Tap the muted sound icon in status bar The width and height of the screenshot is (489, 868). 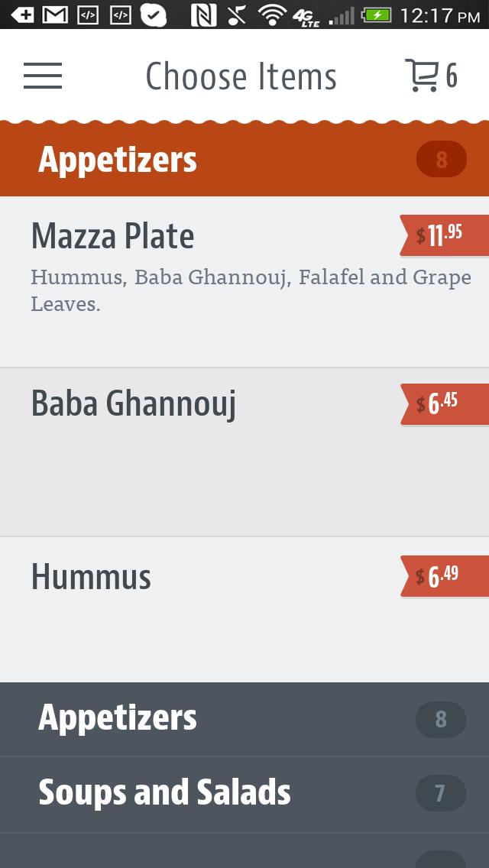(237, 15)
